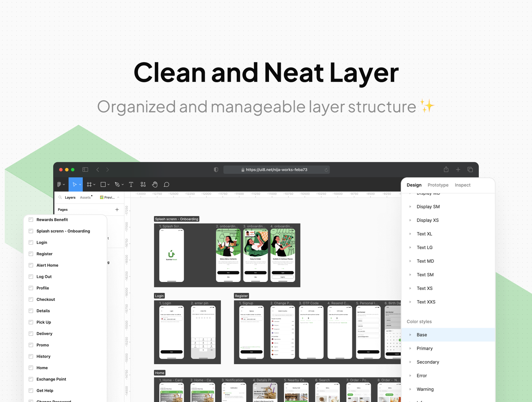Open the Checkout page
Viewport: 532px width, 402px height.
point(46,300)
